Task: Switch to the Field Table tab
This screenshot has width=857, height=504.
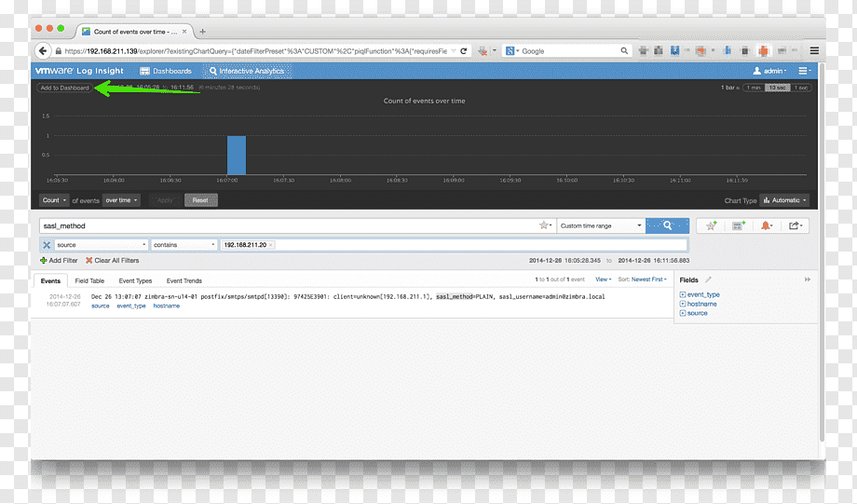Action: pyautogui.click(x=89, y=281)
